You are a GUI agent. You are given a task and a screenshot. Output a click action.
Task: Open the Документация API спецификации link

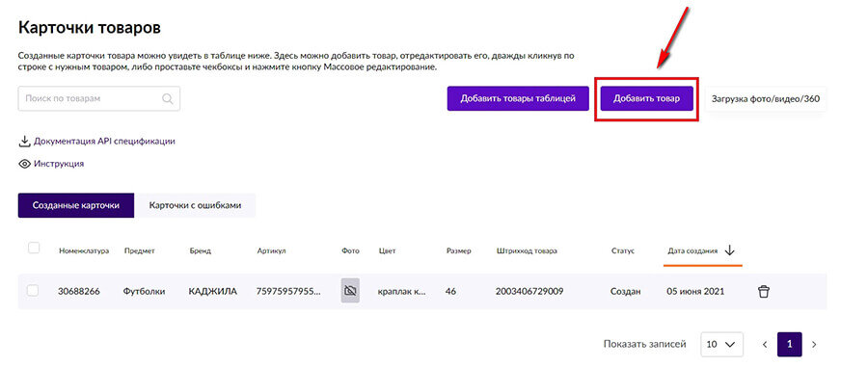click(x=104, y=142)
